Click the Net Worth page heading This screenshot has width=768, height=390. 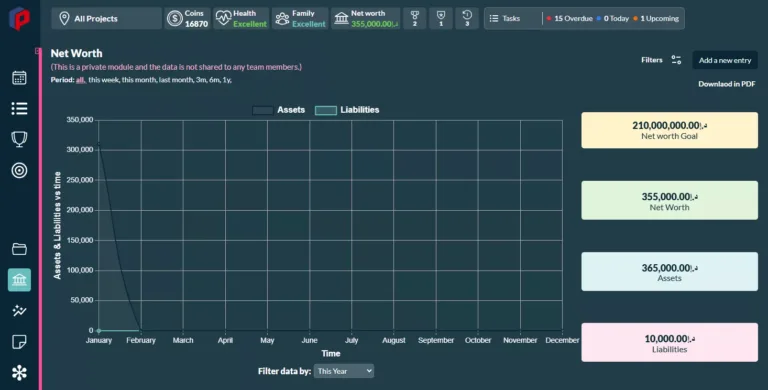pyautogui.click(x=76, y=53)
